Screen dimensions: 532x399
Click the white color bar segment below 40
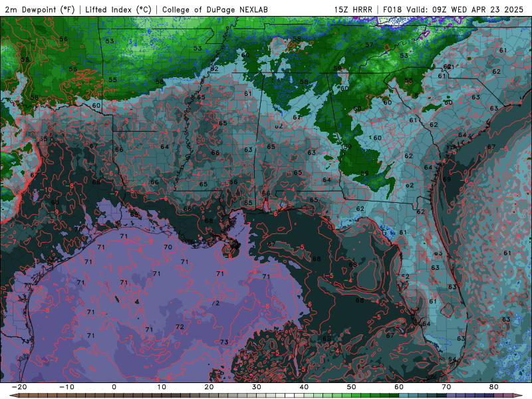coord(290,396)
